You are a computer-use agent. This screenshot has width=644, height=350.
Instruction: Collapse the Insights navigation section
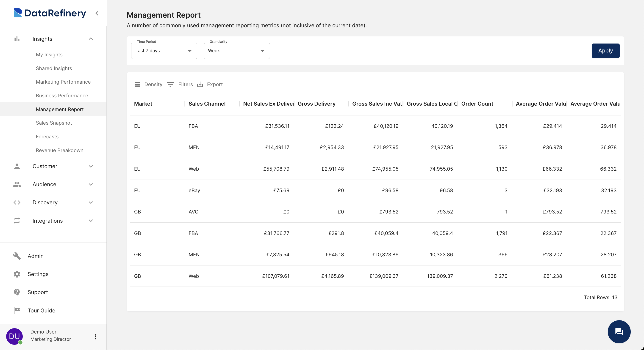pos(91,38)
